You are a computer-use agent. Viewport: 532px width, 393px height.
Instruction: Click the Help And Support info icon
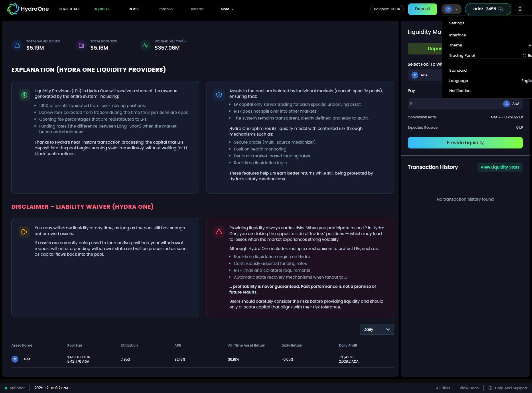pos(490,388)
